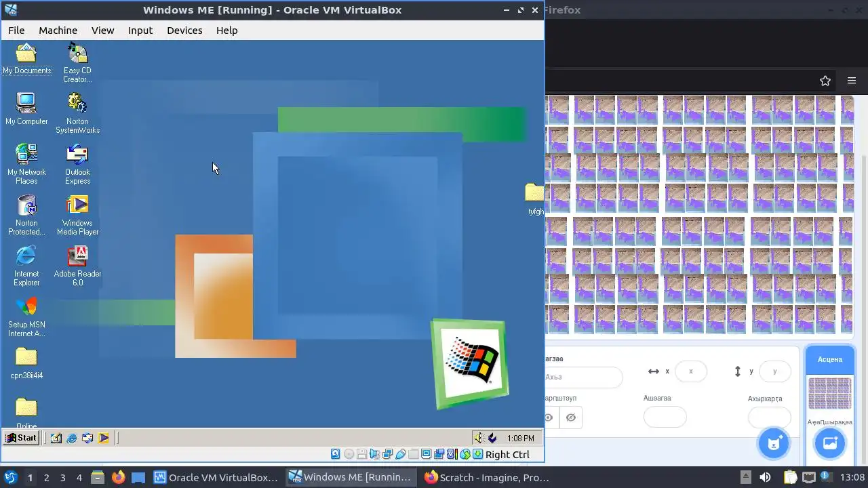Bookmark page with Firefox star icon
This screenshot has width=868, height=488.
(x=825, y=81)
